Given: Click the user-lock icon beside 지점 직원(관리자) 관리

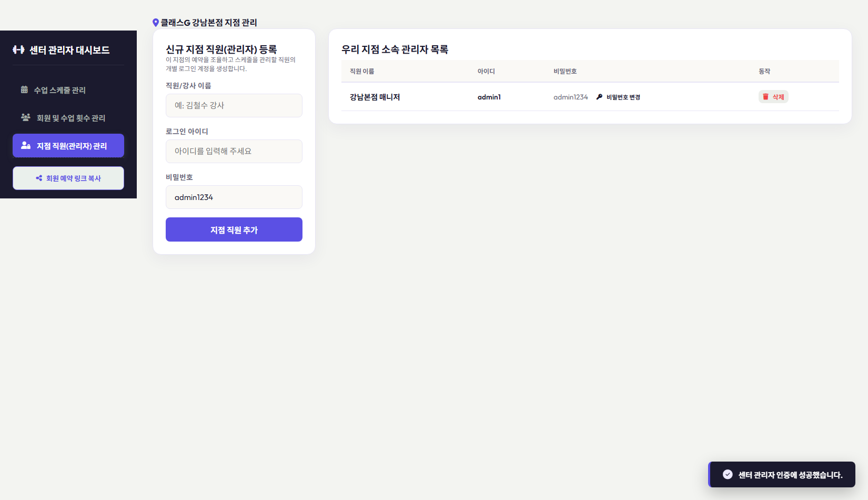Looking at the screenshot, I should coord(25,145).
